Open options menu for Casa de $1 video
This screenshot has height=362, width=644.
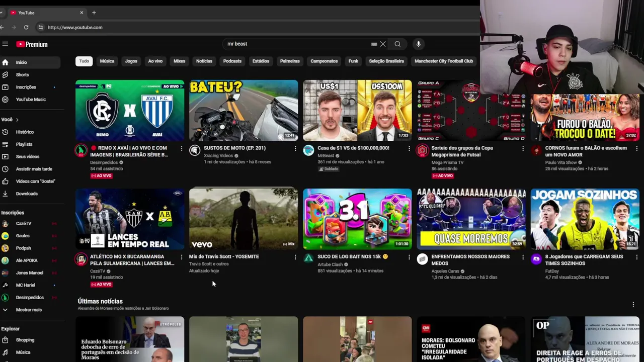click(x=409, y=149)
